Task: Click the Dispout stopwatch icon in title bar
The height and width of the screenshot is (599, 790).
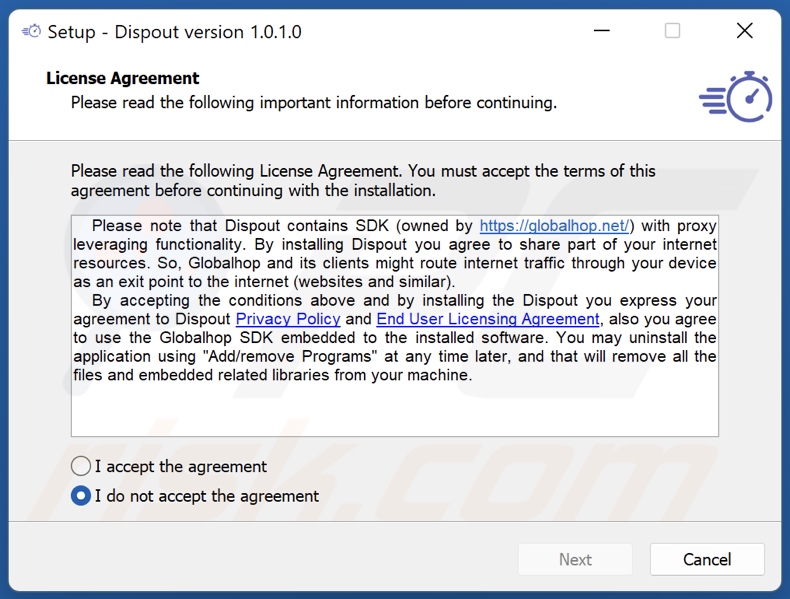Action: pyautogui.click(x=31, y=32)
